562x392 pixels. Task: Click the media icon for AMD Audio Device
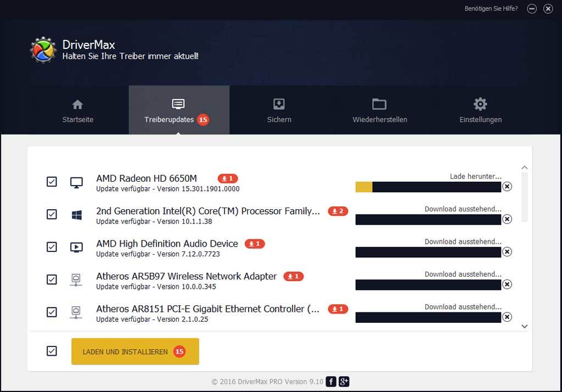point(76,248)
